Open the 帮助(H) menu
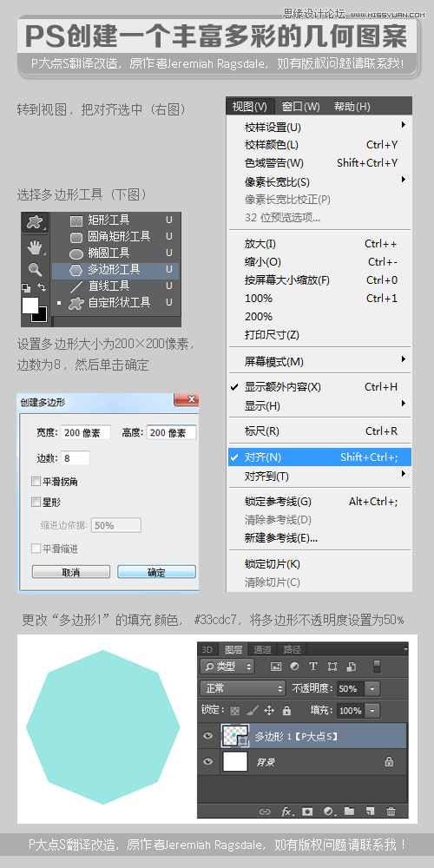 click(352, 106)
